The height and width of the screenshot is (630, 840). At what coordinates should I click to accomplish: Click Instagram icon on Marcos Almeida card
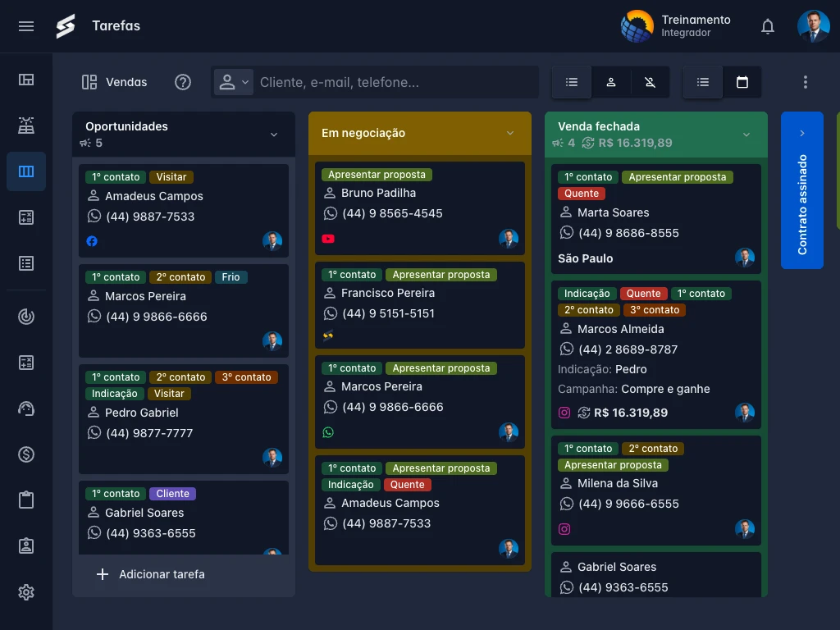564,413
